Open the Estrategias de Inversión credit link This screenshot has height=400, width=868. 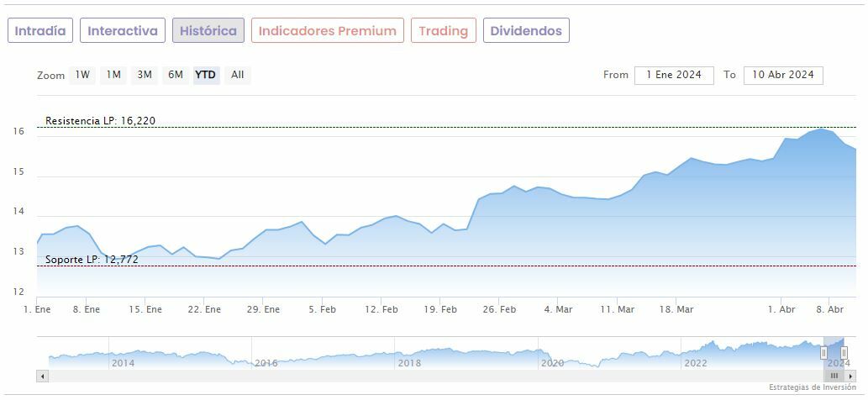coord(811,387)
